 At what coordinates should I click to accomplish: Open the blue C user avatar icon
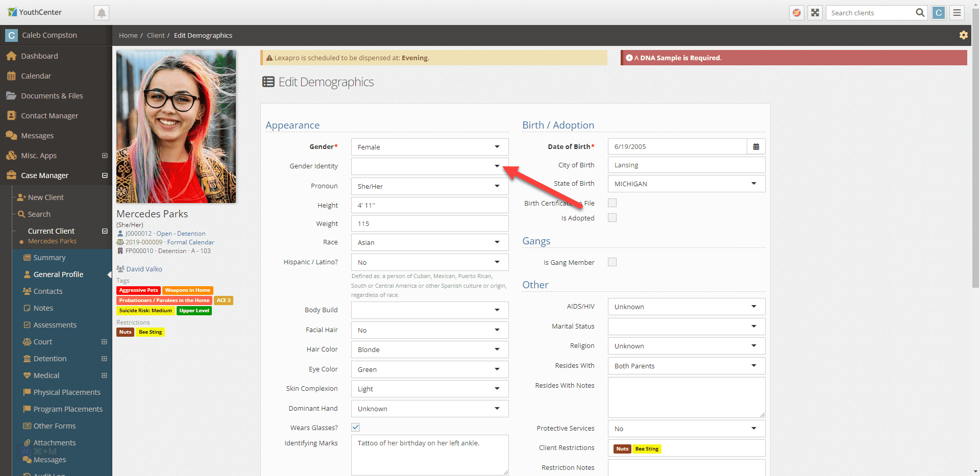pos(939,13)
